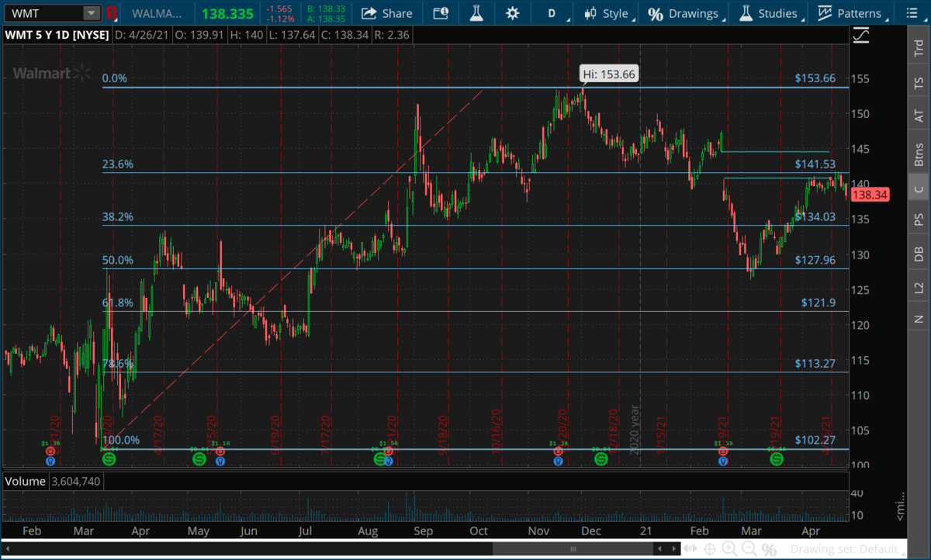Click the zoom in magnifier
This screenshot has height=560, width=931.
coord(729,548)
